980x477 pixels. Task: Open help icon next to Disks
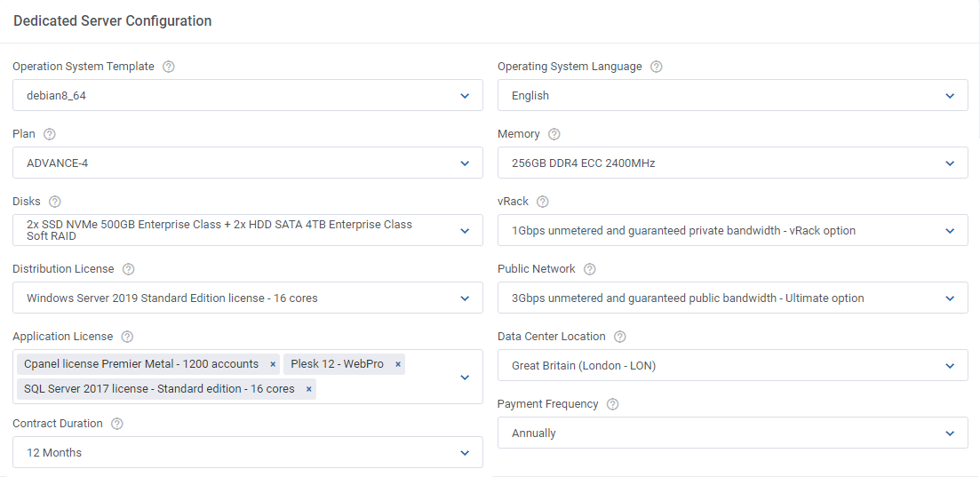point(55,202)
